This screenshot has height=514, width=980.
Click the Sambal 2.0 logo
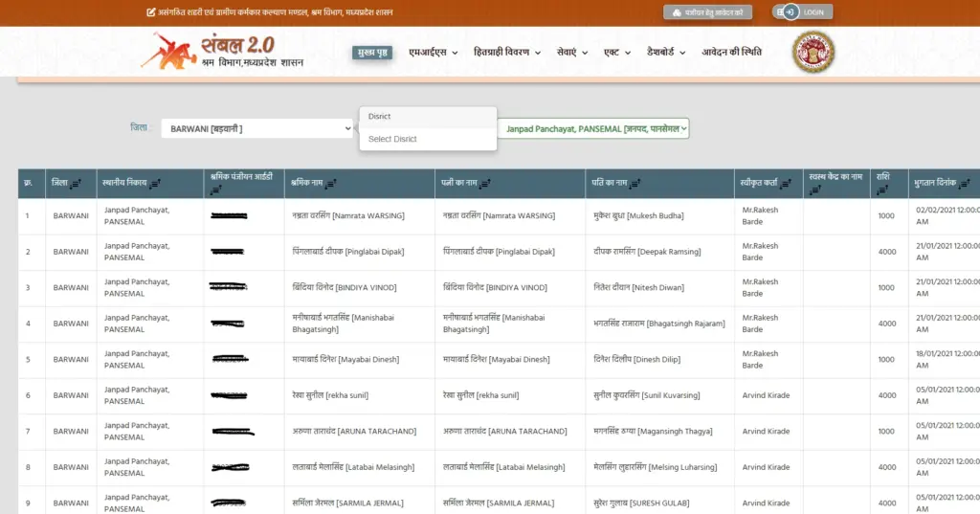[x=222, y=52]
